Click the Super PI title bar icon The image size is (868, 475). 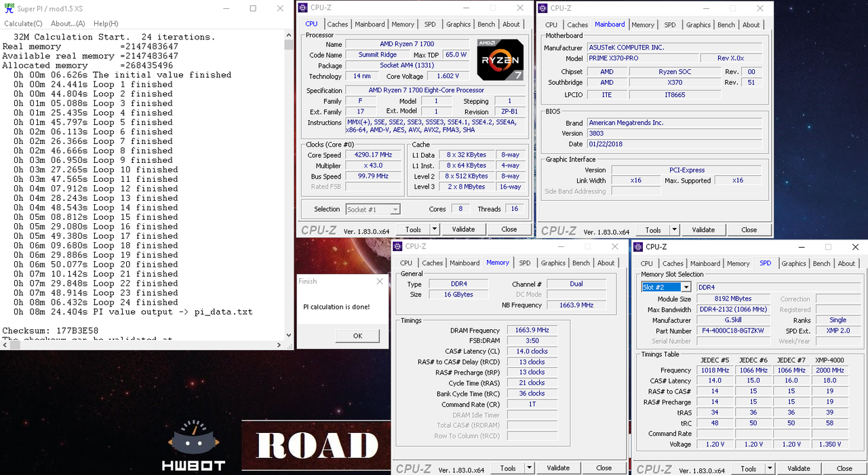point(9,8)
